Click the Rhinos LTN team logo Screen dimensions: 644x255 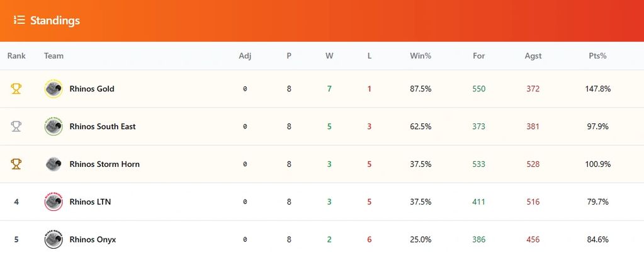54,202
